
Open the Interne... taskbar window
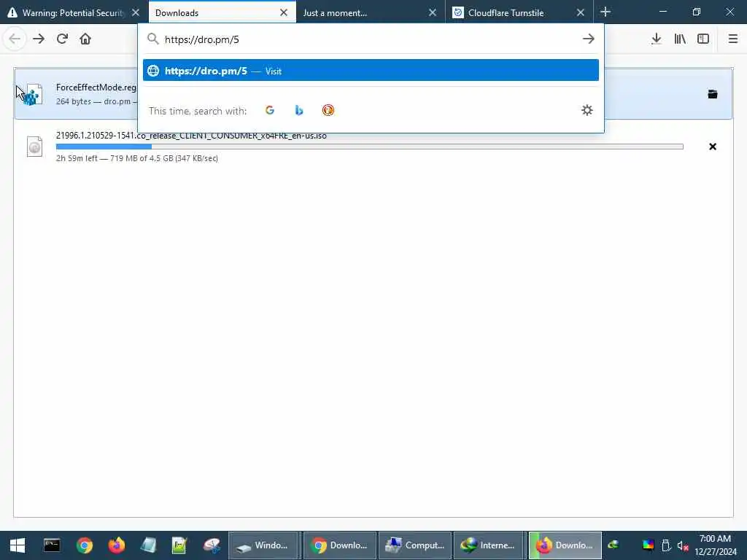click(x=488, y=545)
